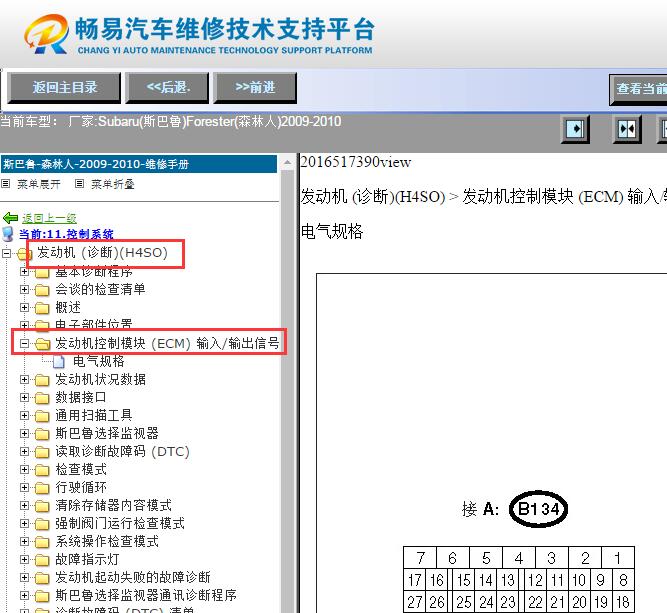Click the 电气规格 heading in content pane
Screen dimensions: 667x613
[332, 231]
